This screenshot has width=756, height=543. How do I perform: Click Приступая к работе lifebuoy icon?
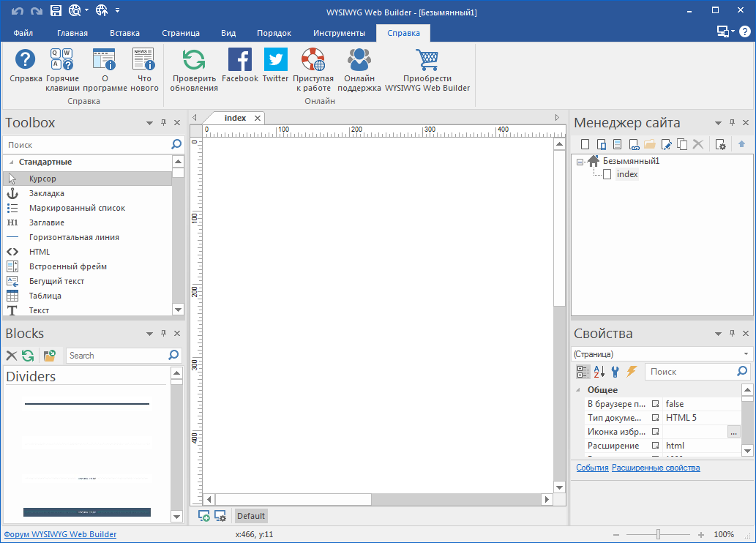tap(313, 70)
